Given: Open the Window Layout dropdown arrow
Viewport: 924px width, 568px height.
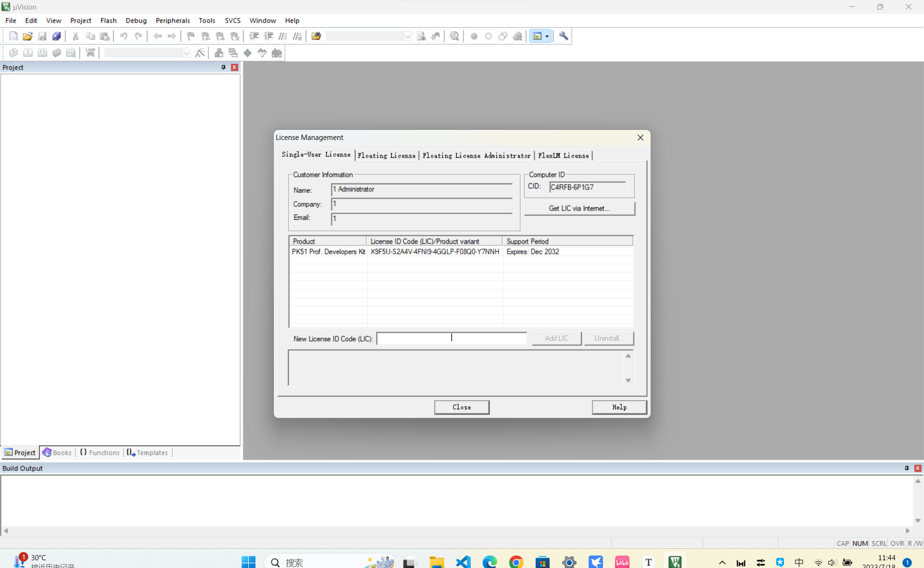Looking at the screenshot, I should (x=547, y=36).
